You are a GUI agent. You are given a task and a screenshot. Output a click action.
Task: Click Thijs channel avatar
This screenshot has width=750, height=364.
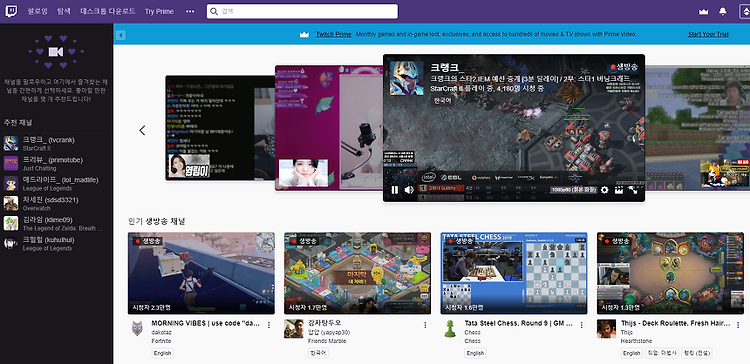coord(606,329)
